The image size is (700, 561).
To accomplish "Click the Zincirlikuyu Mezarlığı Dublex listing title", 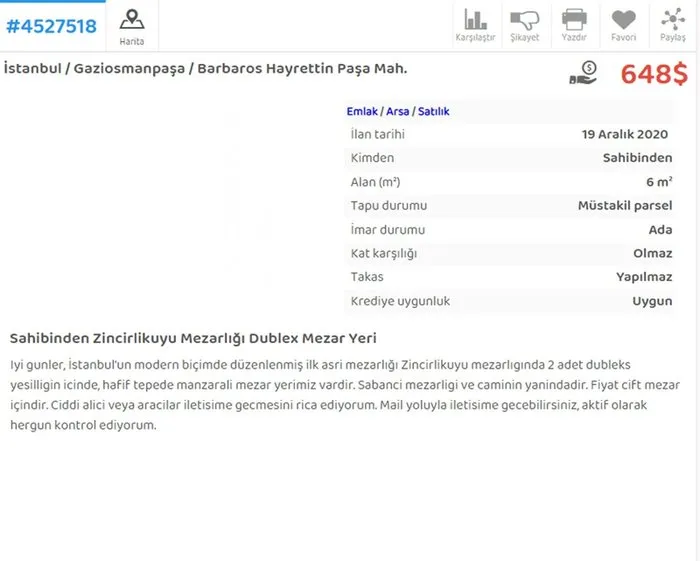I will (192, 338).
